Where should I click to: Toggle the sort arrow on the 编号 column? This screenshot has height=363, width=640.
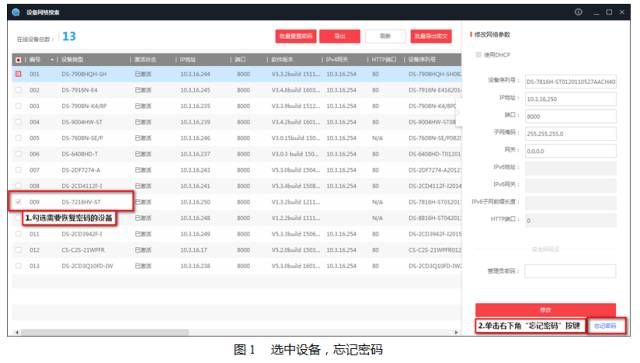tap(52, 60)
